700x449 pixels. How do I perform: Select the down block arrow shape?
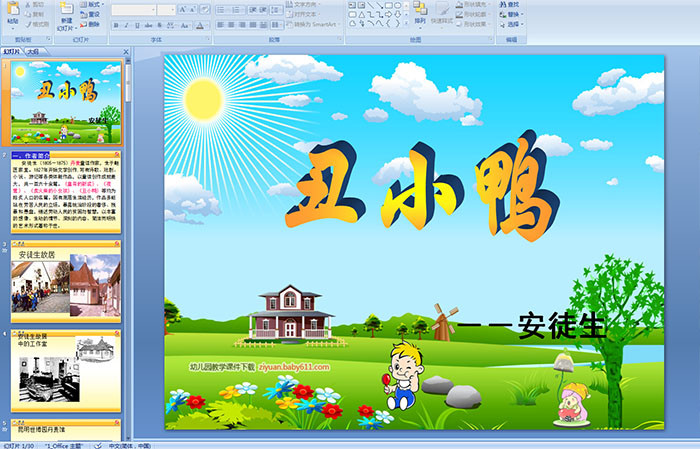pyautogui.click(x=397, y=14)
